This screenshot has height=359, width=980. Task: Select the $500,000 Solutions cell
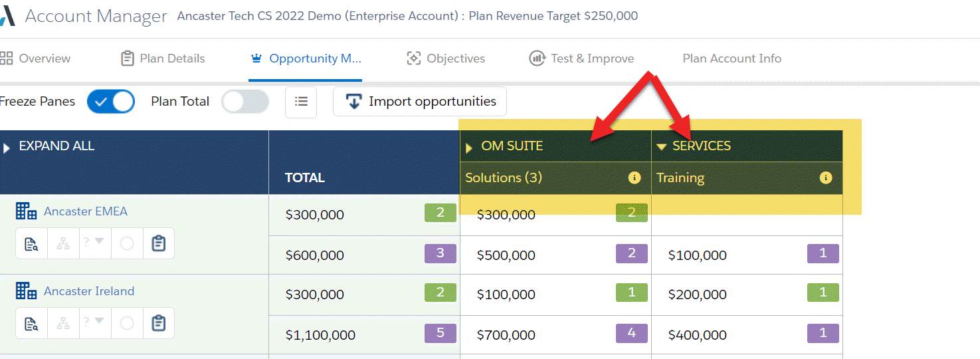pyautogui.click(x=555, y=255)
